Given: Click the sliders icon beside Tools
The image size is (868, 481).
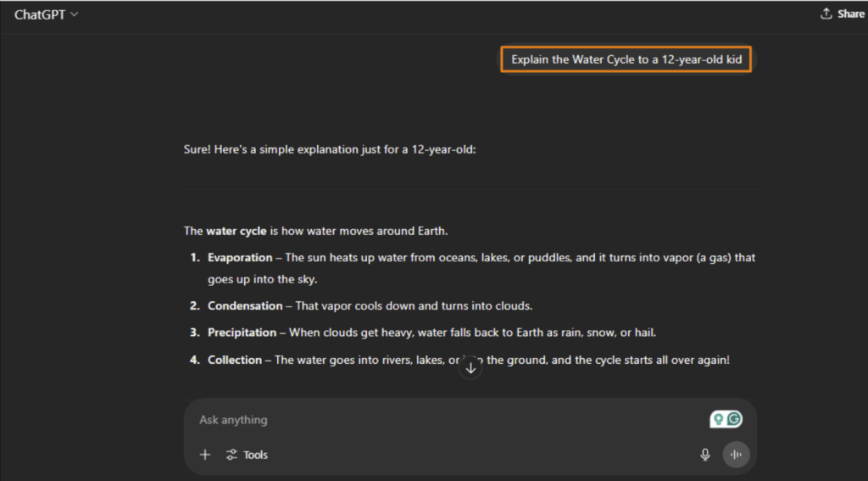Looking at the screenshot, I should [231, 455].
